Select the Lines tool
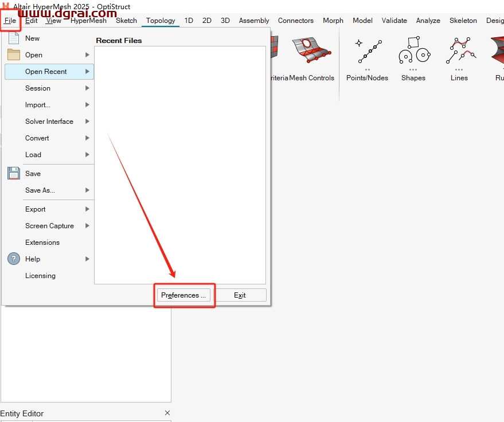504x422 pixels. (x=459, y=60)
